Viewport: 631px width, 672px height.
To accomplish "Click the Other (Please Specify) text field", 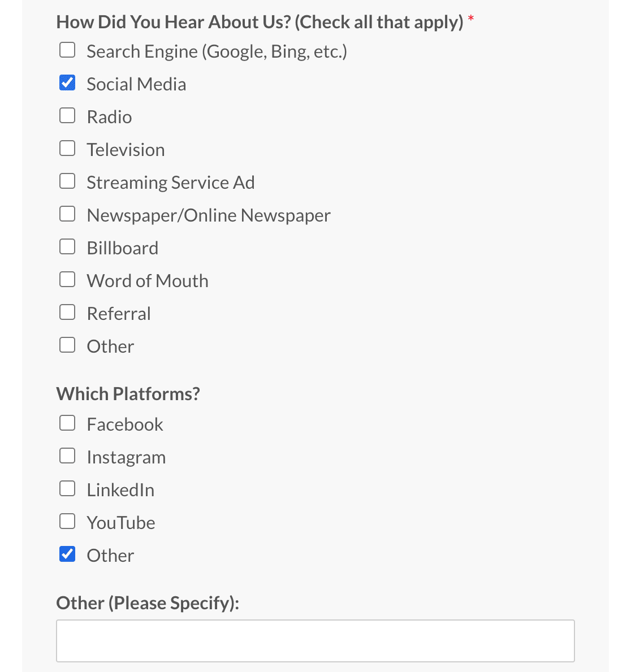I will pos(315,640).
